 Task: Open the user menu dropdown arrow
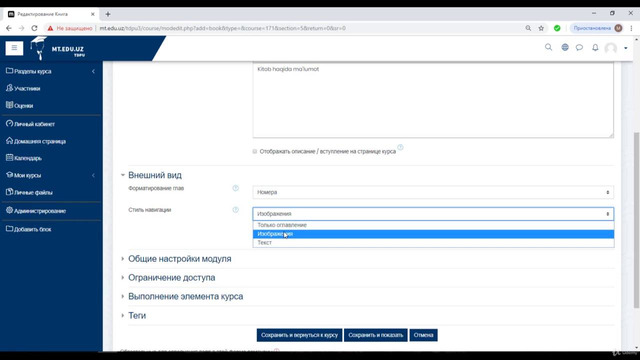tap(625, 48)
